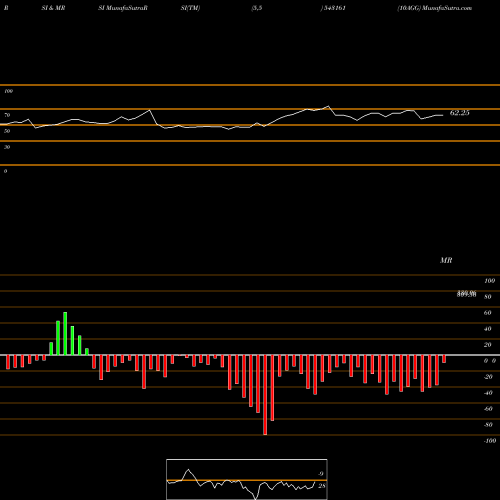
Task: Click the MR panel title label
Action: [x=446, y=260]
